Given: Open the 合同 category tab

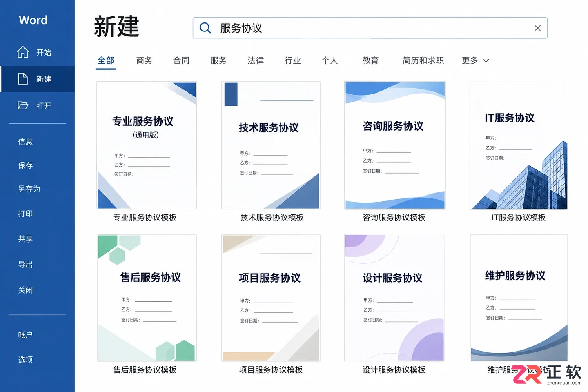Looking at the screenshot, I should click(181, 60).
